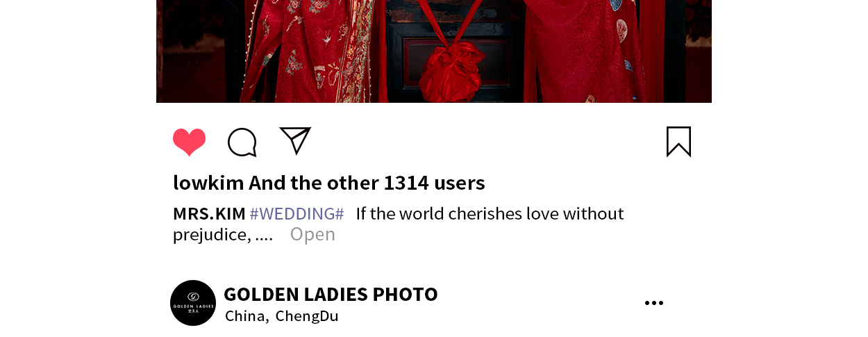Click the embroidered red dress in photo
The width and height of the screenshot is (868, 337).
[309, 51]
